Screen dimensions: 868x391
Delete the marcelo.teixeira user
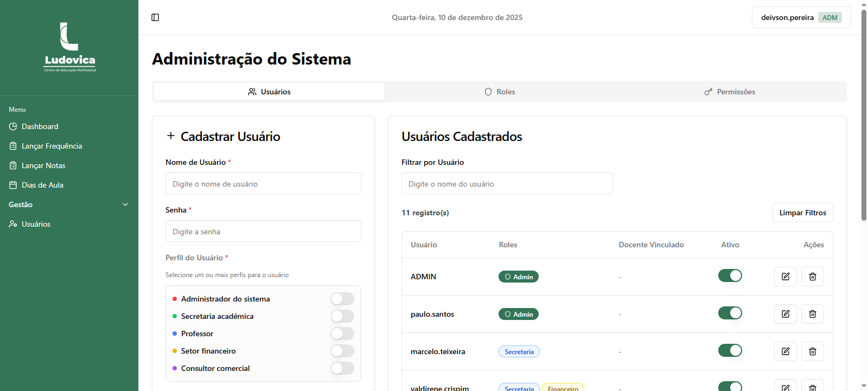pyautogui.click(x=812, y=351)
